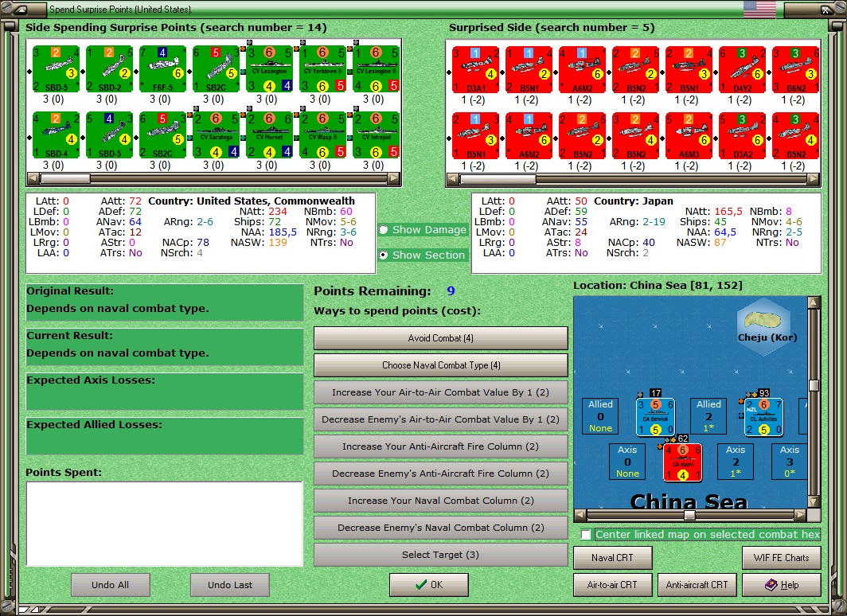Click the Japanese units horizontal scrollbar thumb
847x616 pixels.
click(x=498, y=179)
